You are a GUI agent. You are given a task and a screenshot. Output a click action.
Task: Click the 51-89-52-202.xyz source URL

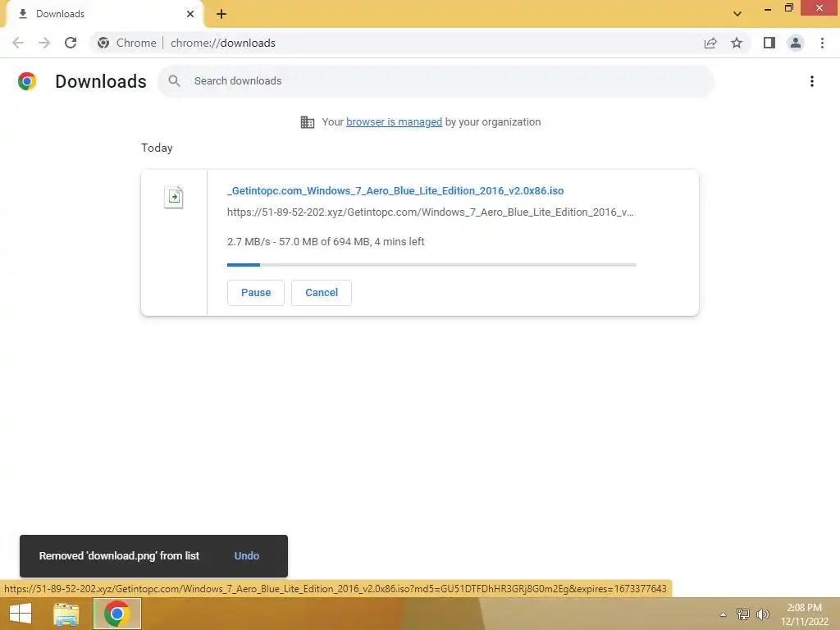(x=430, y=212)
